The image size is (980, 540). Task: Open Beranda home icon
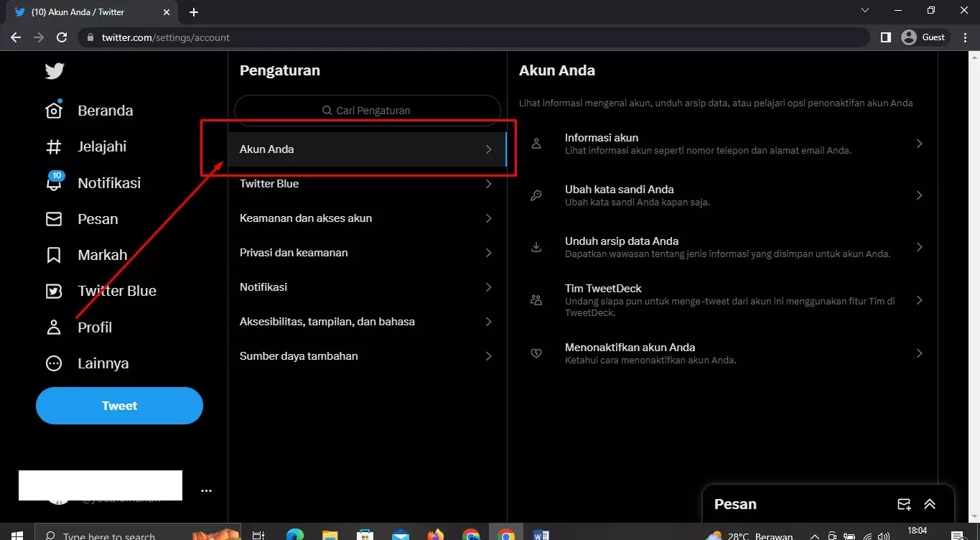(54, 111)
